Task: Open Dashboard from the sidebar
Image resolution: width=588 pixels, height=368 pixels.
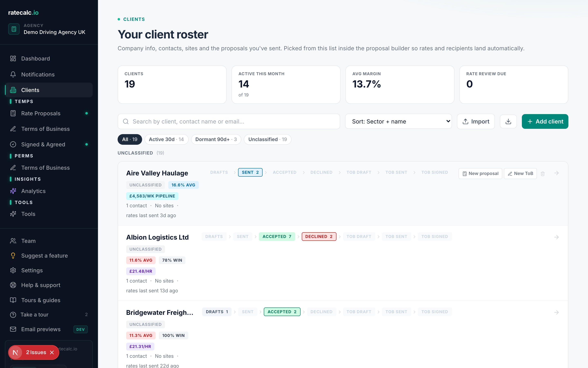Action: pyautogui.click(x=49, y=59)
